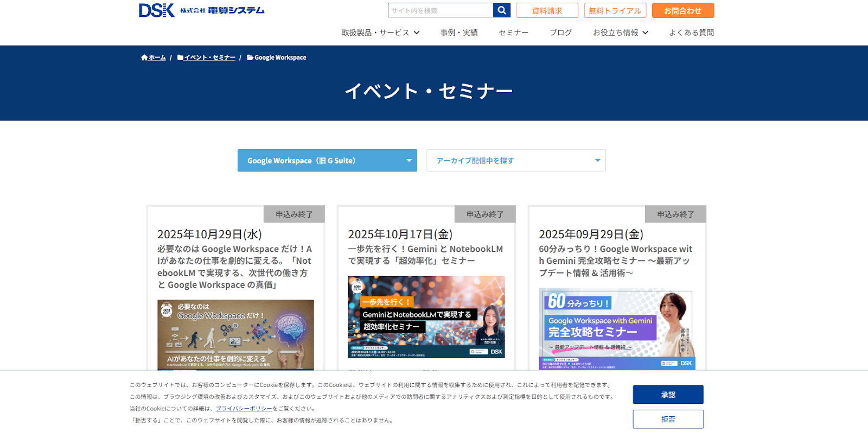Click the 資料請求 button
Screen dimensions: 868x438
coord(547,10)
